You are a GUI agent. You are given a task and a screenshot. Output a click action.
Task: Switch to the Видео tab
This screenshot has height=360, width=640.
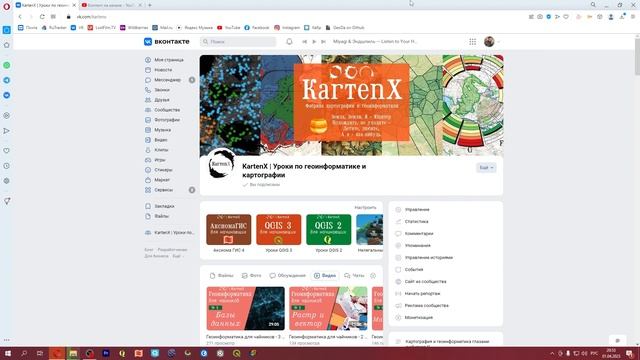point(325,276)
